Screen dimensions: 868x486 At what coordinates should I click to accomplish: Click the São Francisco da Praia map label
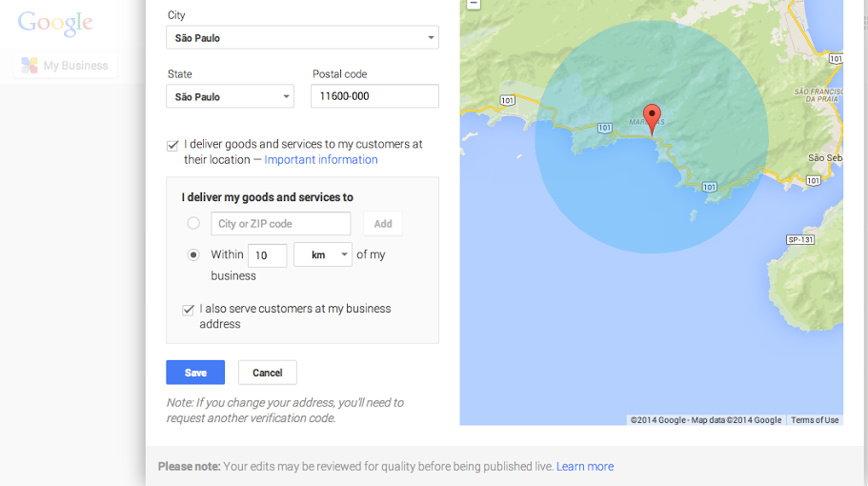point(818,95)
